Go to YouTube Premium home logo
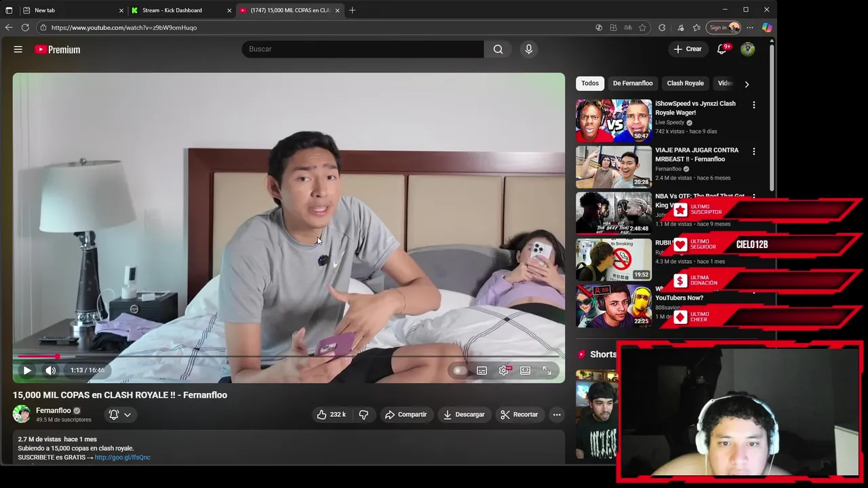 point(58,49)
